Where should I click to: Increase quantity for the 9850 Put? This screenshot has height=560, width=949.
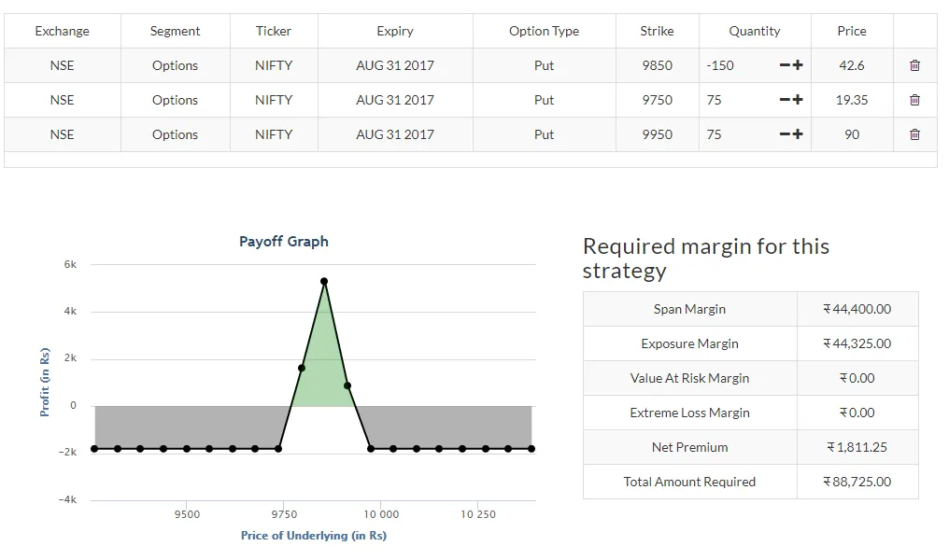[x=798, y=65]
